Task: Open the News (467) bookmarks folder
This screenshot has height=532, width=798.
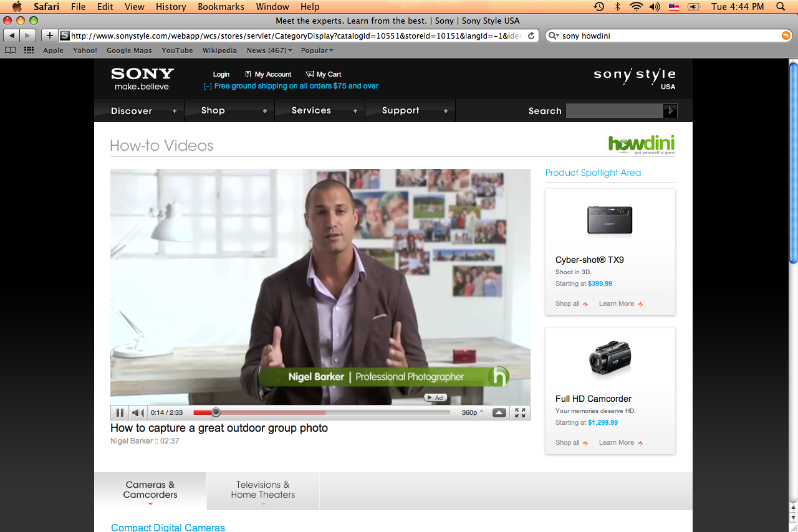Action: click(269, 50)
